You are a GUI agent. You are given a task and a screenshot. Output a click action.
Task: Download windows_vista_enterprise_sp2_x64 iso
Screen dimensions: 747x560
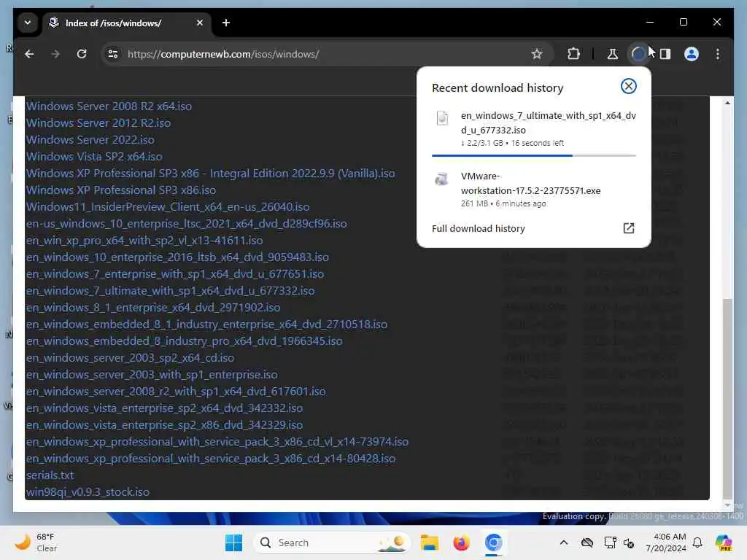coord(164,408)
